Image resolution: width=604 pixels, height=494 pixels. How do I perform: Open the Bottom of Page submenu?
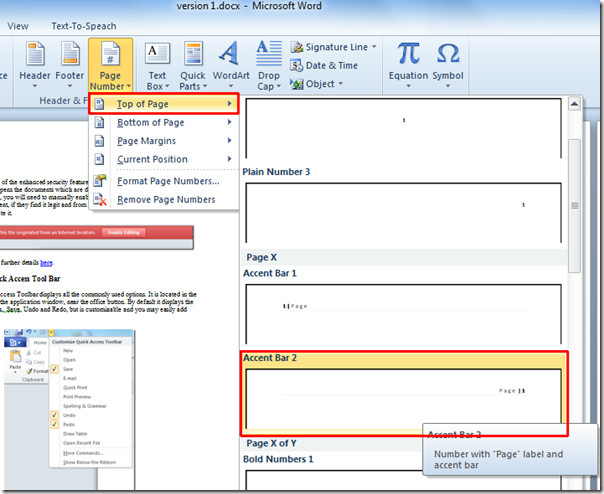(164, 123)
